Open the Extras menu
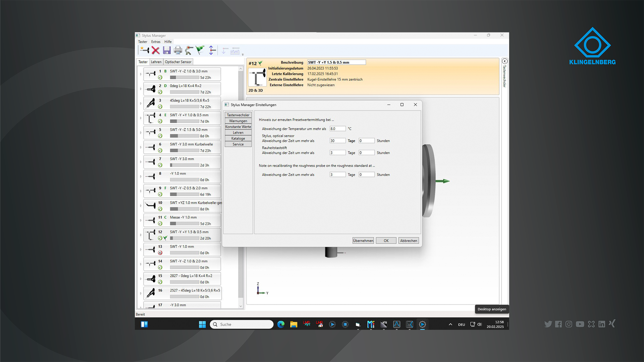The image size is (644, 362). pos(156,42)
